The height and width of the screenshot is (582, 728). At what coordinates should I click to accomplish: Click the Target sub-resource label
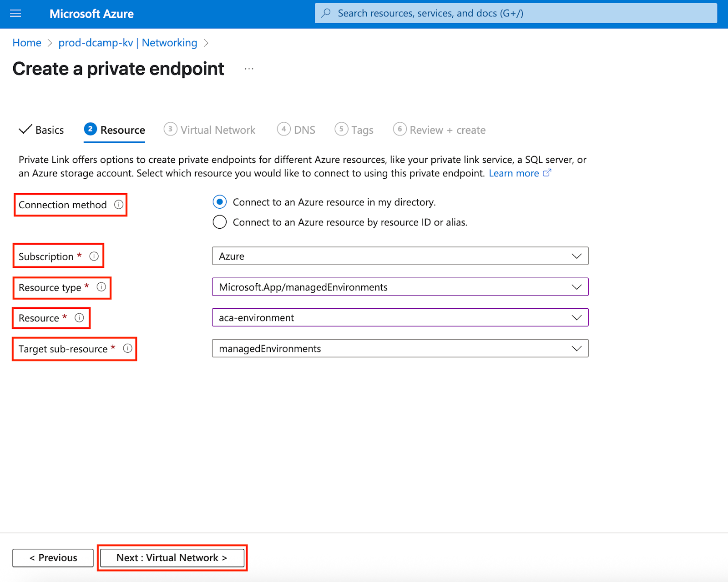63,349
